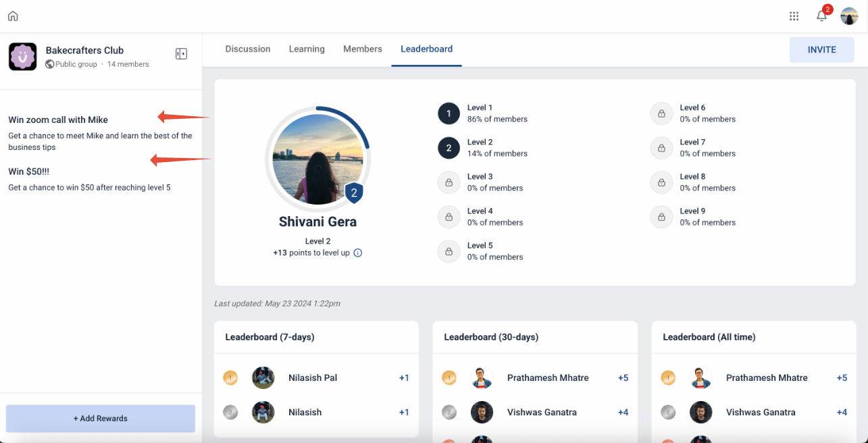868x443 pixels.
Task: Click the locked Level 3 icon
Action: coord(449,182)
